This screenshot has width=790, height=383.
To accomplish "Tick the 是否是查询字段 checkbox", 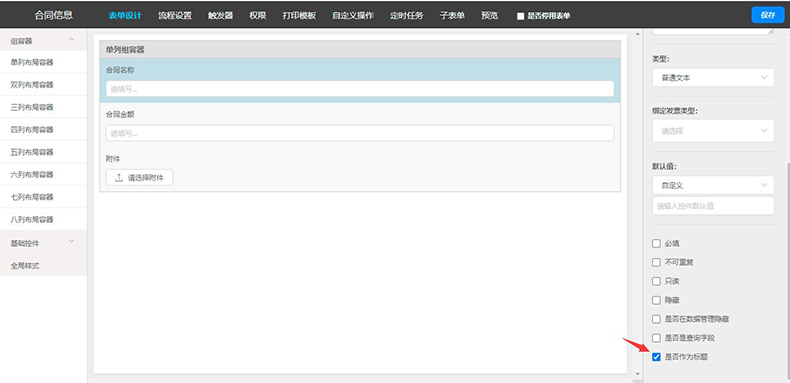I will 656,338.
